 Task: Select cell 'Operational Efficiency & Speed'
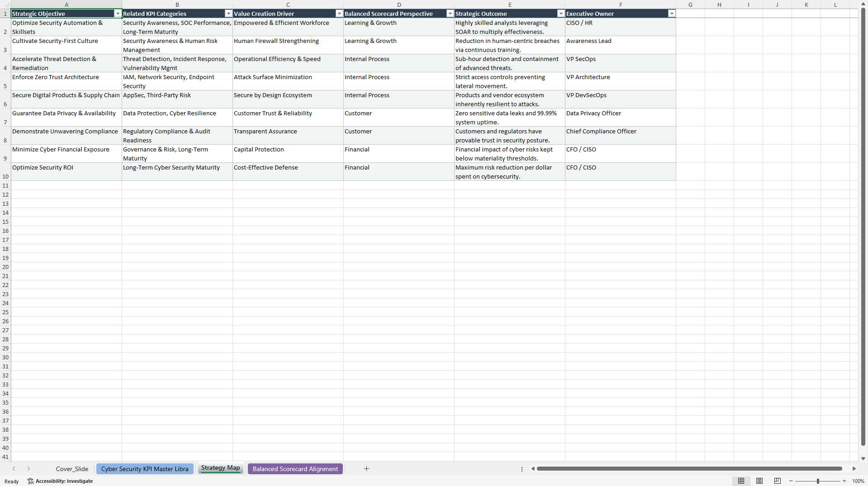(x=288, y=63)
